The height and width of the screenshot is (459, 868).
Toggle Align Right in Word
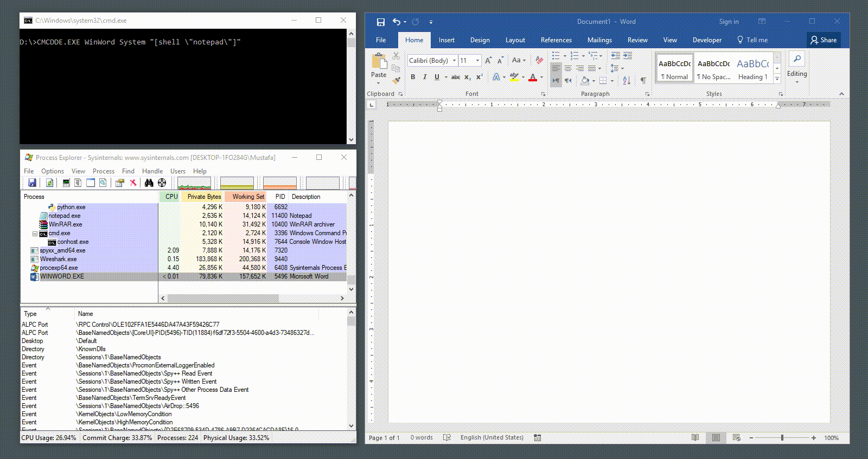580,68
